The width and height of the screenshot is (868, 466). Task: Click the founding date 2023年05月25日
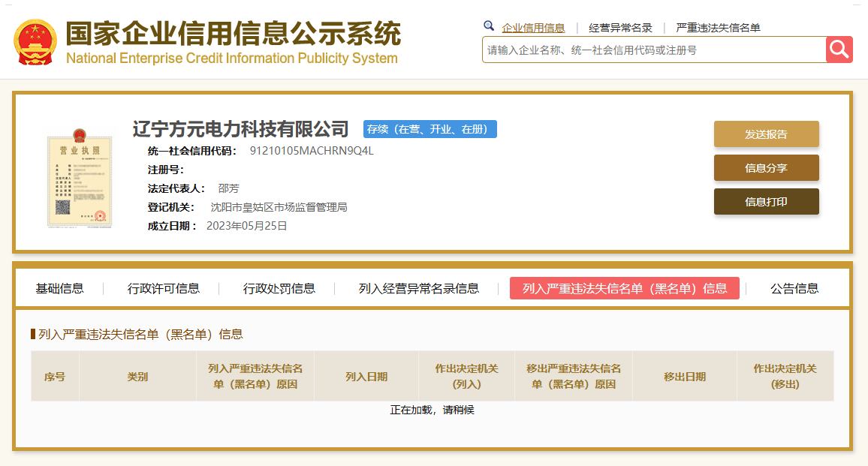pyautogui.click(x=247, y=226)
